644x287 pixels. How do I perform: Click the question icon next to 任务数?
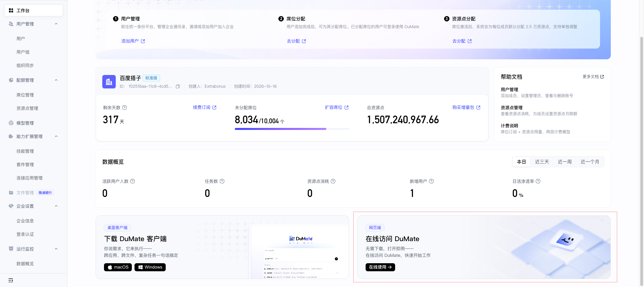pyautogui.click(x=222, y=181)
